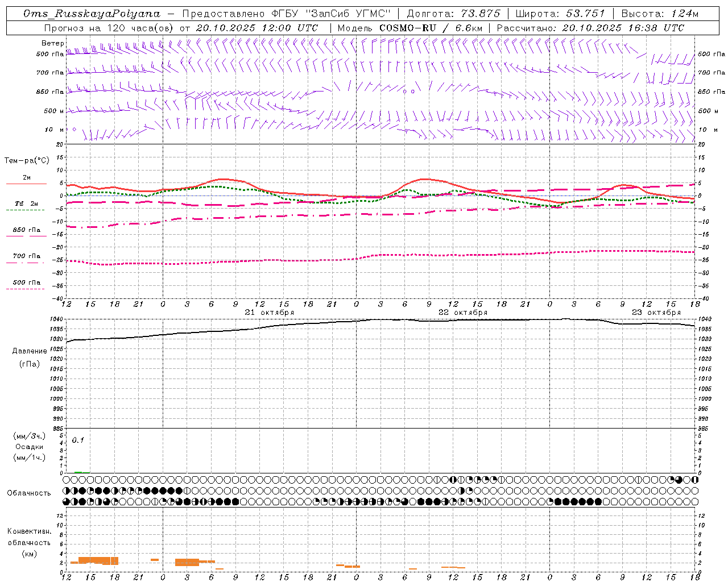728x582 pixels.
Task: Click the "Тем-ра(°C)" temperature panel label
Action: [27, 161]
